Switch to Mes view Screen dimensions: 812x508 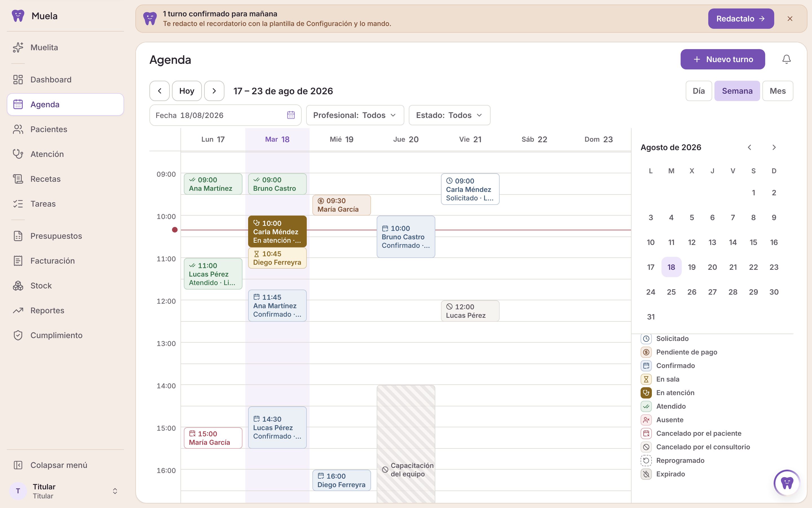[777, 91]
